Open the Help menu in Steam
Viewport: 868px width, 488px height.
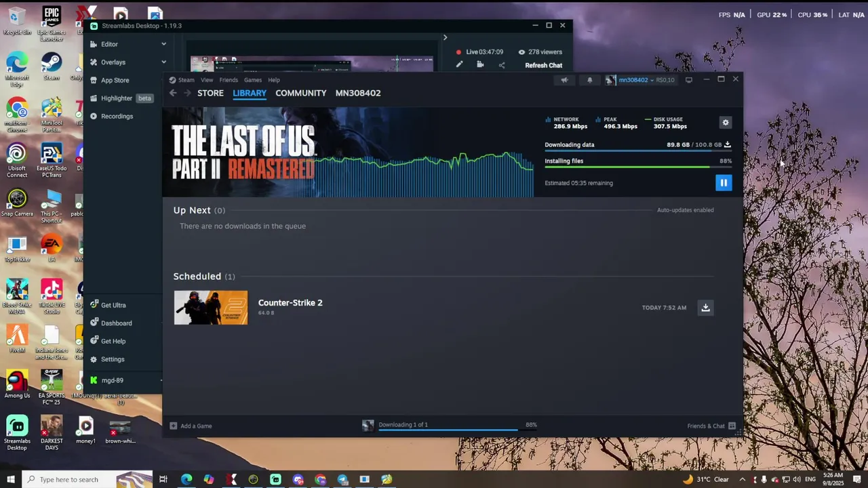(x=274, y=80)
